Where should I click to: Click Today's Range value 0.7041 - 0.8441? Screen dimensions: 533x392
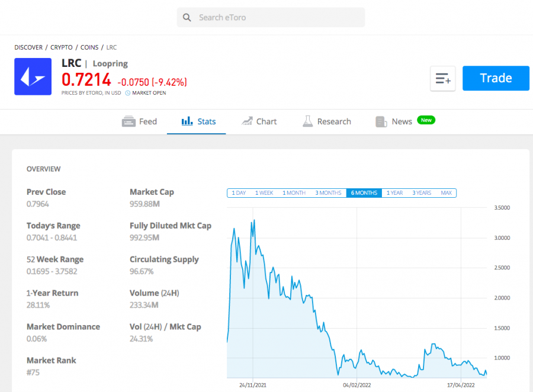pos(52,237)
